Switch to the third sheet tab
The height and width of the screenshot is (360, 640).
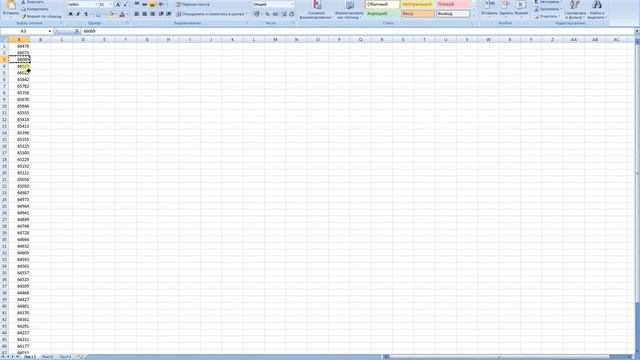[65, 357]
